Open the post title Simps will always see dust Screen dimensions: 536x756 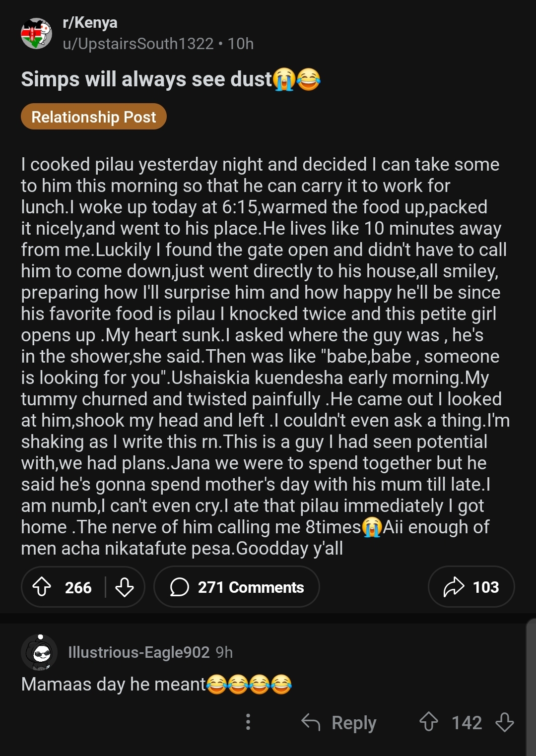(171, 79)
